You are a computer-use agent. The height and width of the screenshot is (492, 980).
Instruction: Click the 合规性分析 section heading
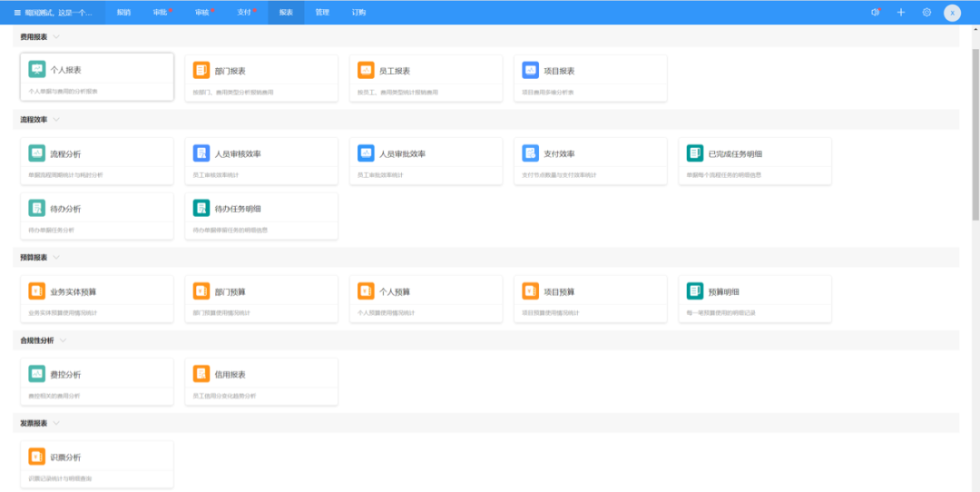tap(37, 340)
